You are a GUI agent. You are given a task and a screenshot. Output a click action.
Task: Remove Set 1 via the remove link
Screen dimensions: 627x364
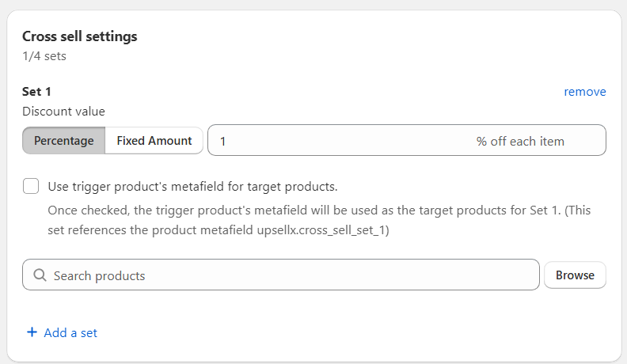(584, 92)
